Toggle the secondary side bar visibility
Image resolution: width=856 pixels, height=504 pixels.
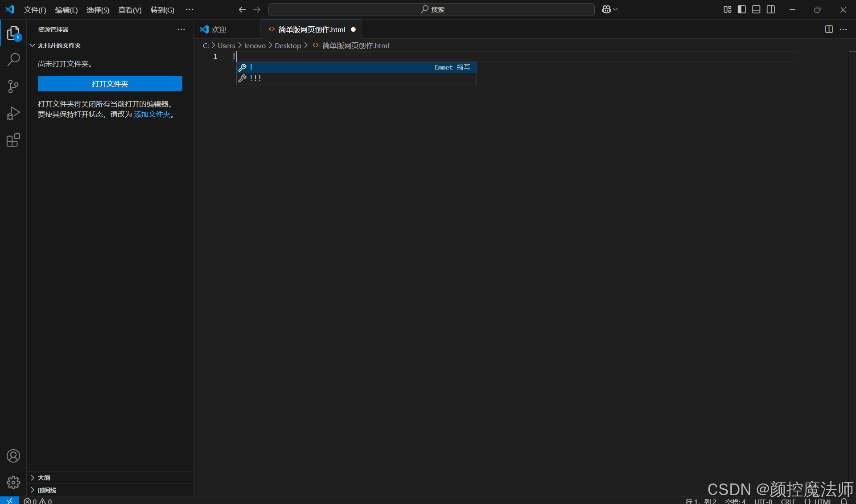pos(771,9)
